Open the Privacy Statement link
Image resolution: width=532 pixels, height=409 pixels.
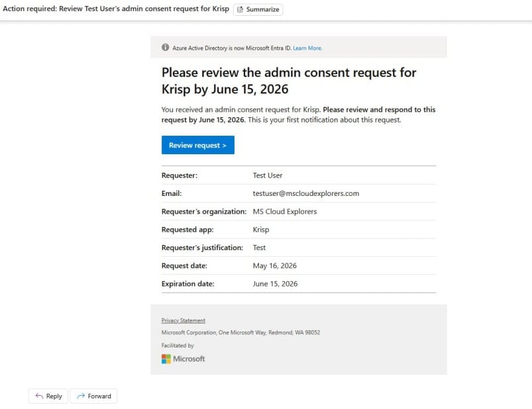[x=184, y=320]
